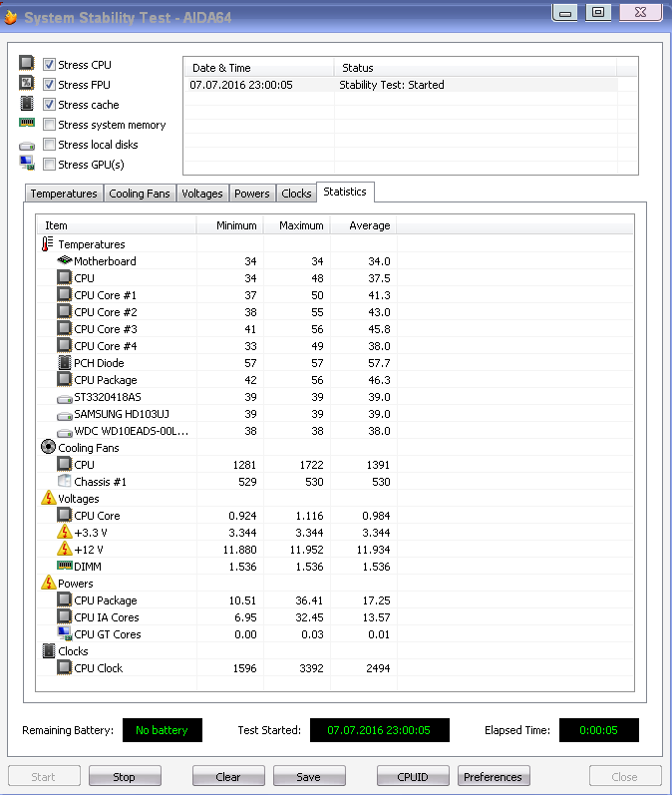
Task: Click the Stress CPU chip icon
Action: click(27, 63)
